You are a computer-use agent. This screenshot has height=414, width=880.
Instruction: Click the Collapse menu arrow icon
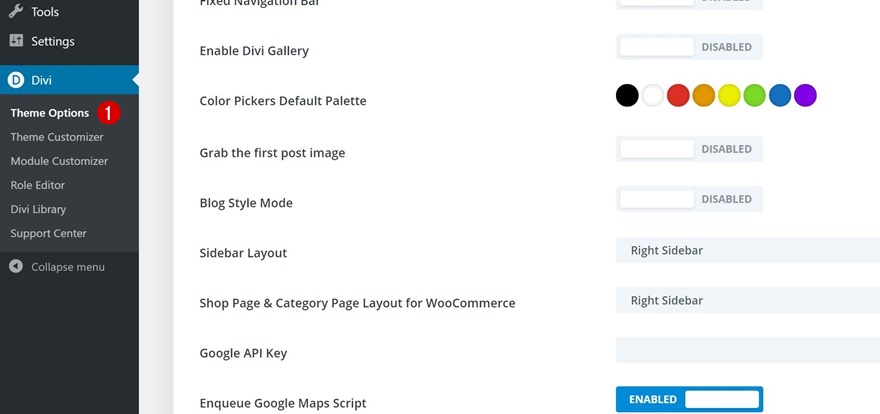(16, 267)
